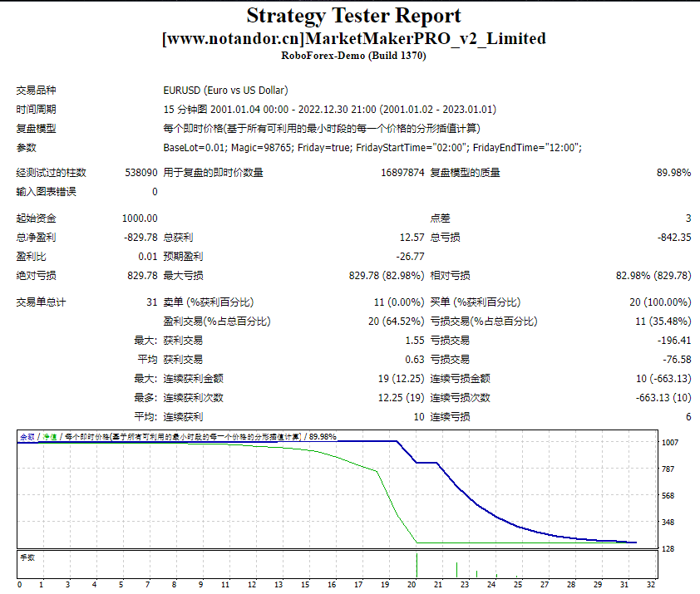Click the 0 mark on the chart's bottom axis
The height and width of the screenshot is (594, 700).
19,584
